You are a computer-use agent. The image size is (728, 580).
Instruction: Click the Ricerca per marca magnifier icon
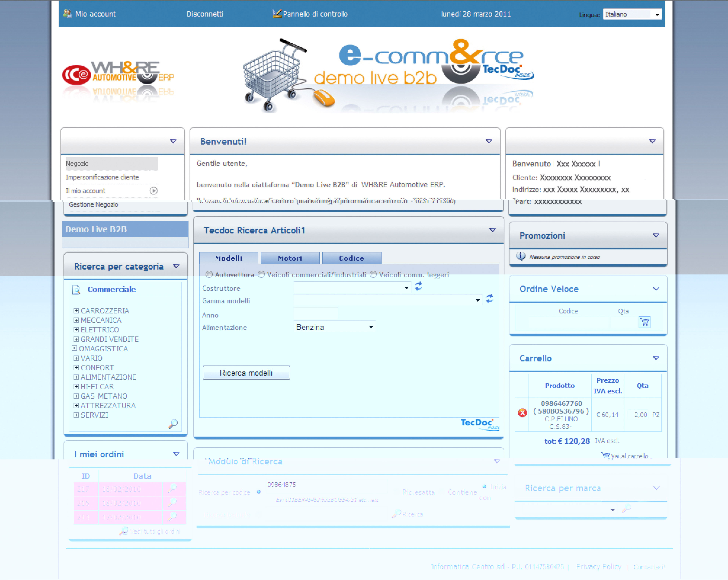(627, 508)
